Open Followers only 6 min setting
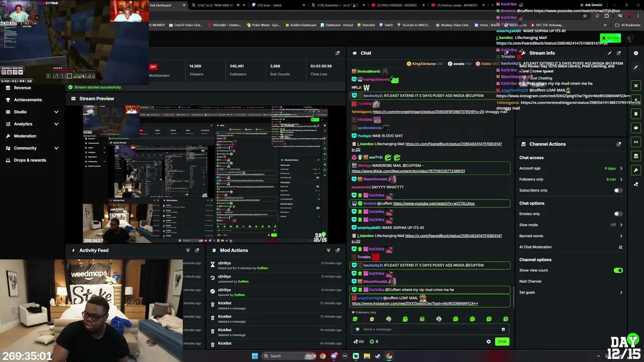Image resolution: width=644 pixels, height=362 pixels. [571, 179]
